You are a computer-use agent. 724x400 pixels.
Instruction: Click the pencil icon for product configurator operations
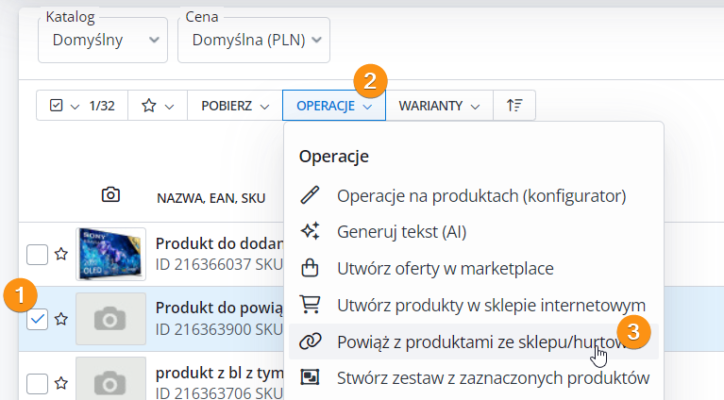[310, 195]
